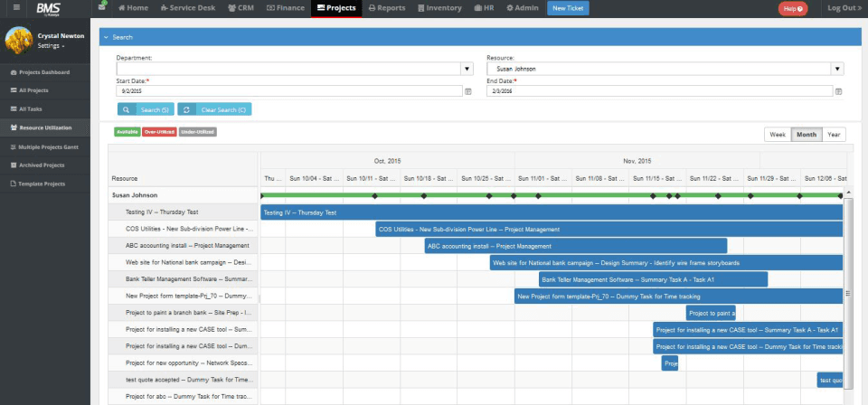Click Crystal Newton profile avatar
This screenshot has width=868, height=405.
(x=19, y=41)
